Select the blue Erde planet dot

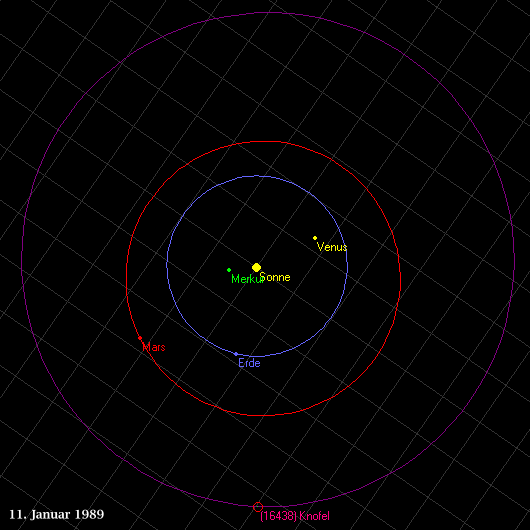coord(236,354)
